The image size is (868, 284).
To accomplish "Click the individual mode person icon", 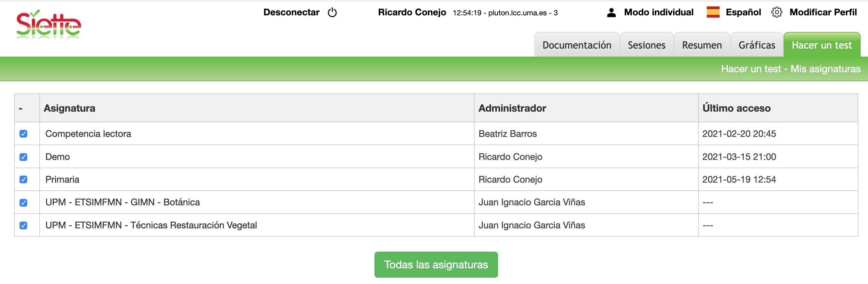I will (611, 12).
